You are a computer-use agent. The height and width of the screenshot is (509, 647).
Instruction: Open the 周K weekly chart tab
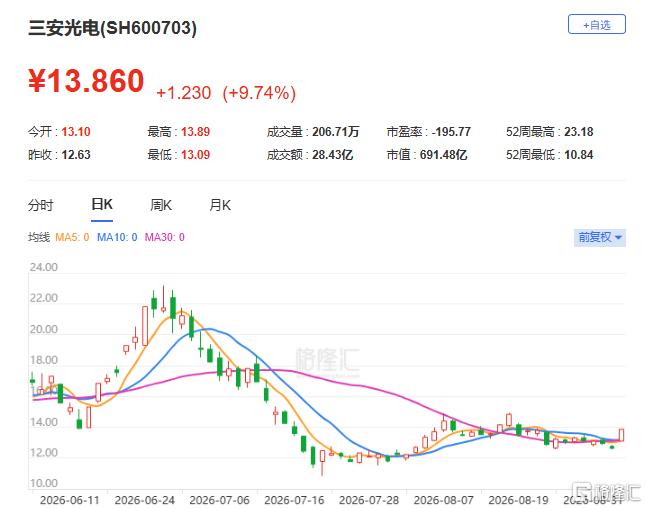tap(161, 205)
